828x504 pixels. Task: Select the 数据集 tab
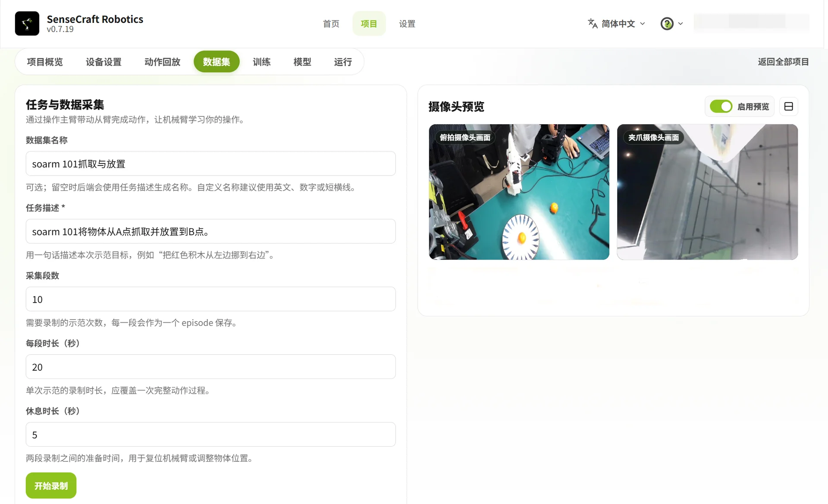point(216,62)
